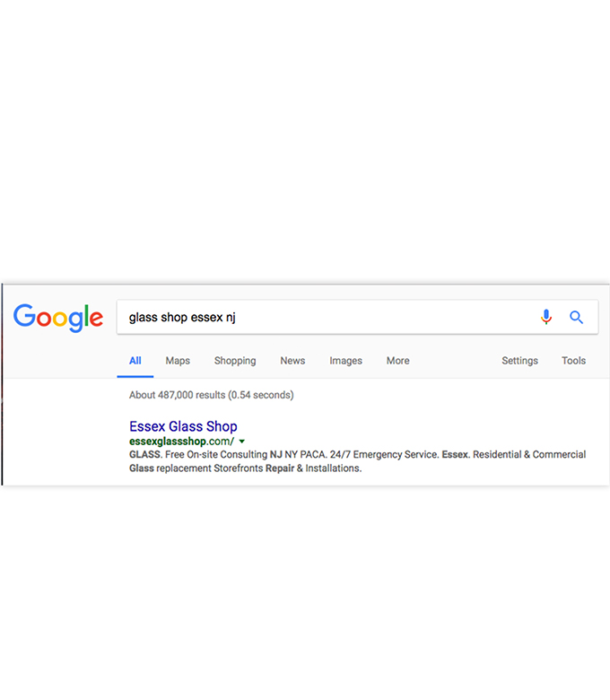This screenshot has height=700, width=610.
Task: Click the Google logo to go home
Action: tap(58, 318)
